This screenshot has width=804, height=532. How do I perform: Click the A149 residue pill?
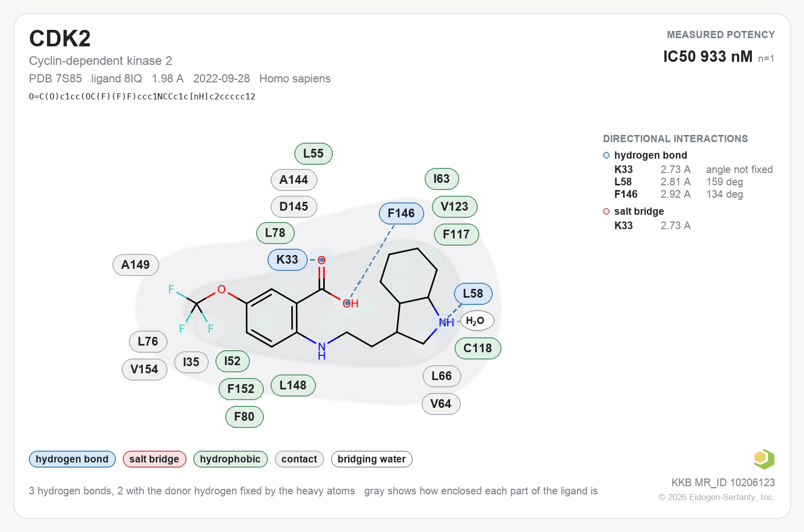tap(136, 265)
